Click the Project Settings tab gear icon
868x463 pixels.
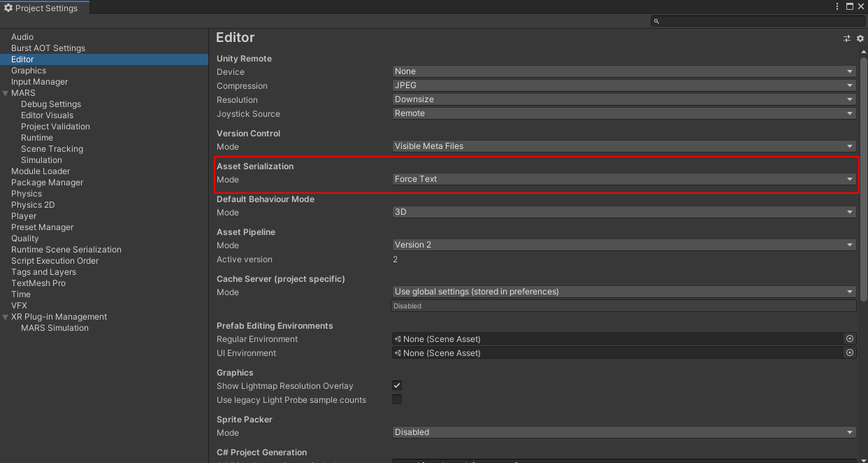click(8, 8)
